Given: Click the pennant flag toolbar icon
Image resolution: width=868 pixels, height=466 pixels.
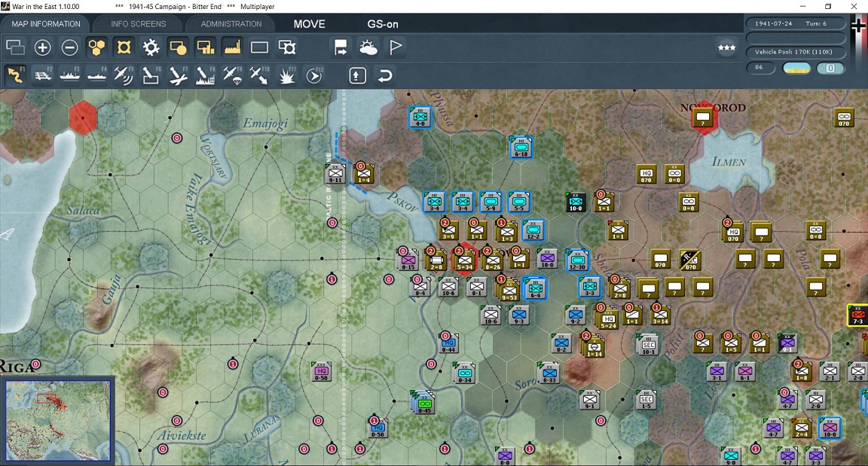Looking at the screenshot, I should (x=396, y=47).
